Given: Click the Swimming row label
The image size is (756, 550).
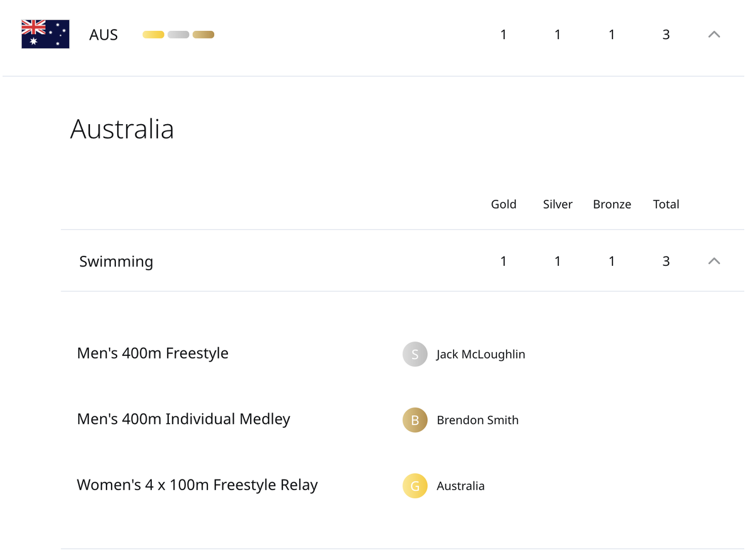Looking at the screenshot, I should point(116,261).
